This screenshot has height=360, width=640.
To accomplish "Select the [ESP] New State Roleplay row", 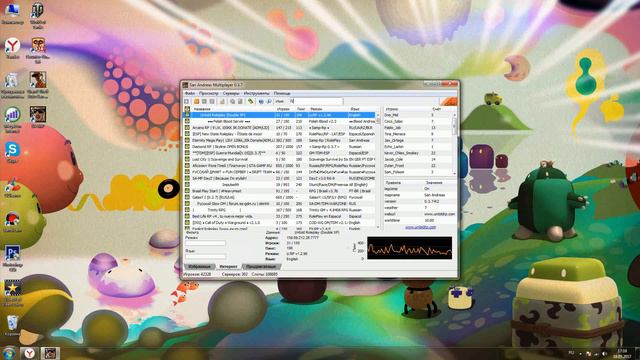I will (280, 134).
